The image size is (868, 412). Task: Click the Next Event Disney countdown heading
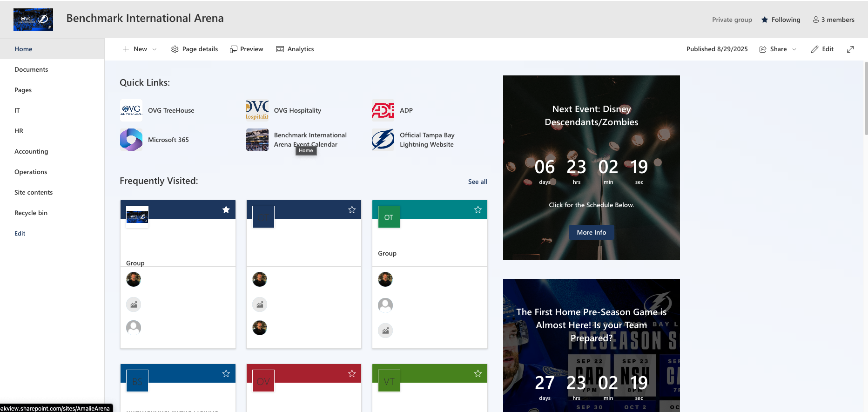tap(592, 115)
